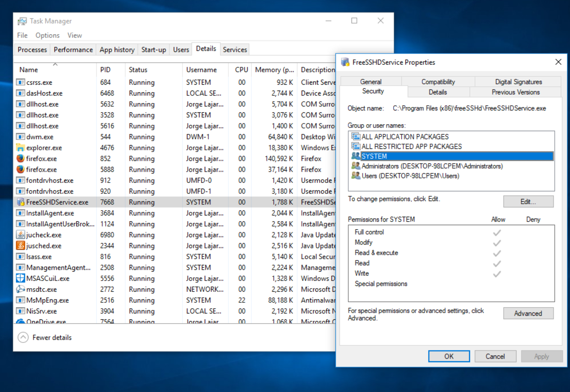Select the dllhost.exe row with PID 5632
570x392 pixels.
click(x=175, y=104)
